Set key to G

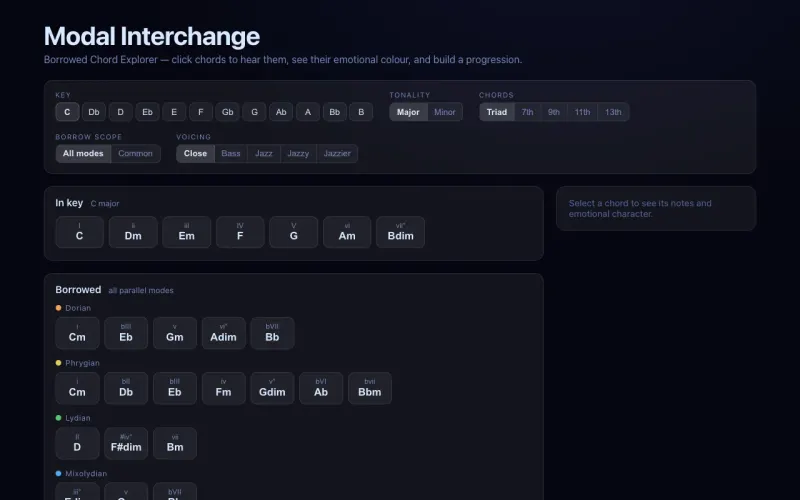(254, 112)
